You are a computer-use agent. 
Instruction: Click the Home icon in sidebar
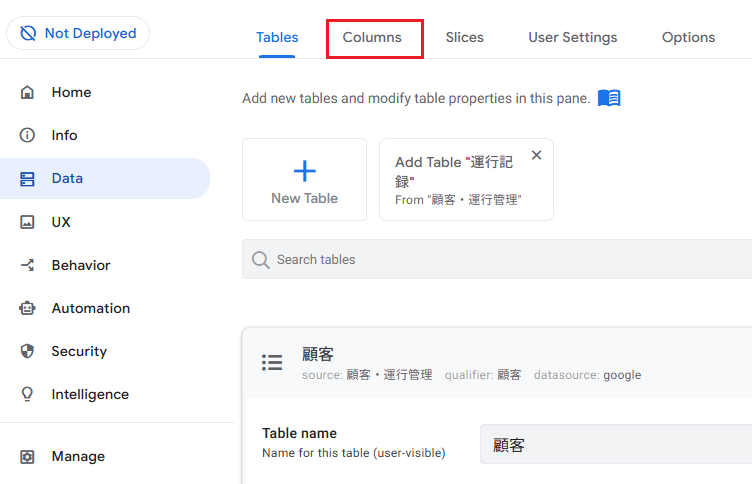[x=28, y=92]
